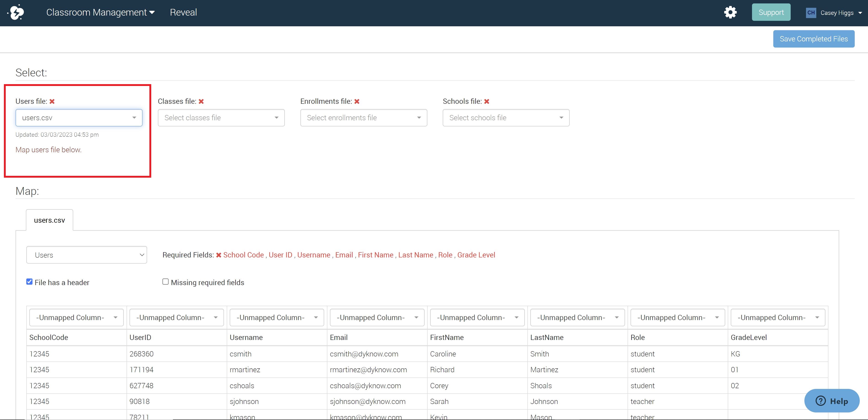Click the Last Name required field
The width and height of the screenshot is (868, 420).
click(x=415, y=255)
